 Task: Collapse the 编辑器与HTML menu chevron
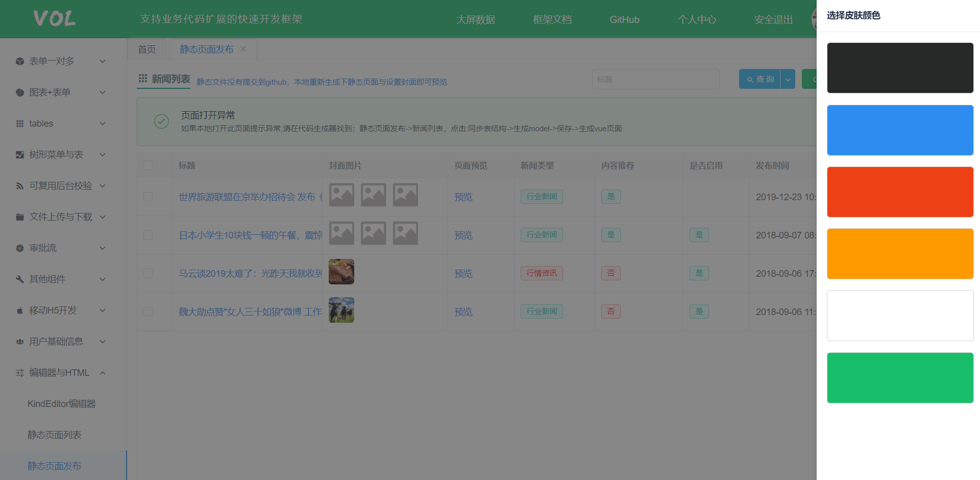click(x=103, y=373)
